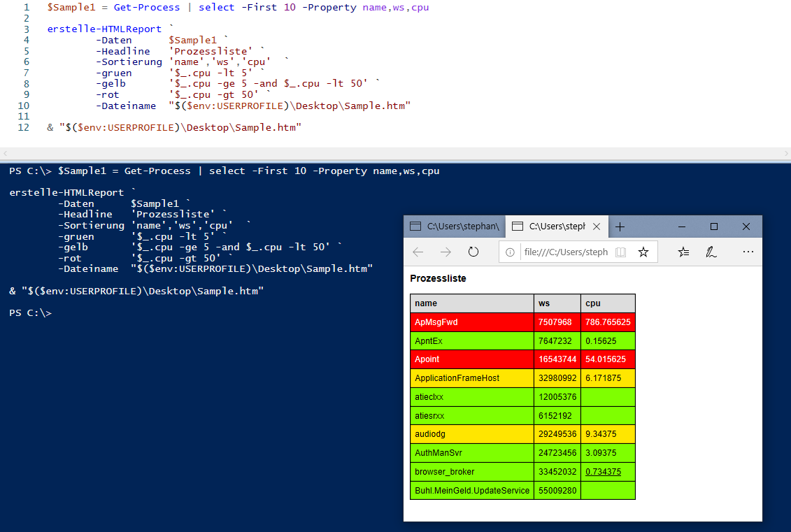This screenshot has height=532, width=791.
Task: Toggle Reading view for the current page
Action: tap(621, 252)
